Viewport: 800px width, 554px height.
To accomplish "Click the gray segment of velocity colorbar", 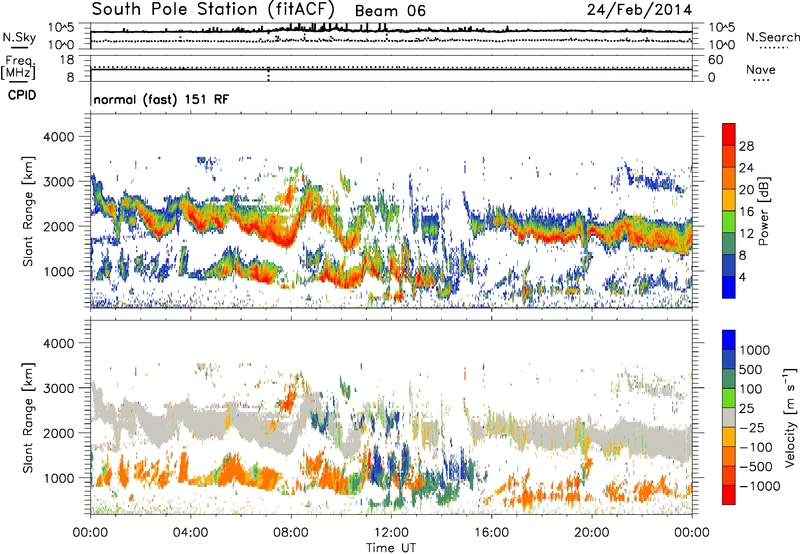I will click(x=729, y=417).
